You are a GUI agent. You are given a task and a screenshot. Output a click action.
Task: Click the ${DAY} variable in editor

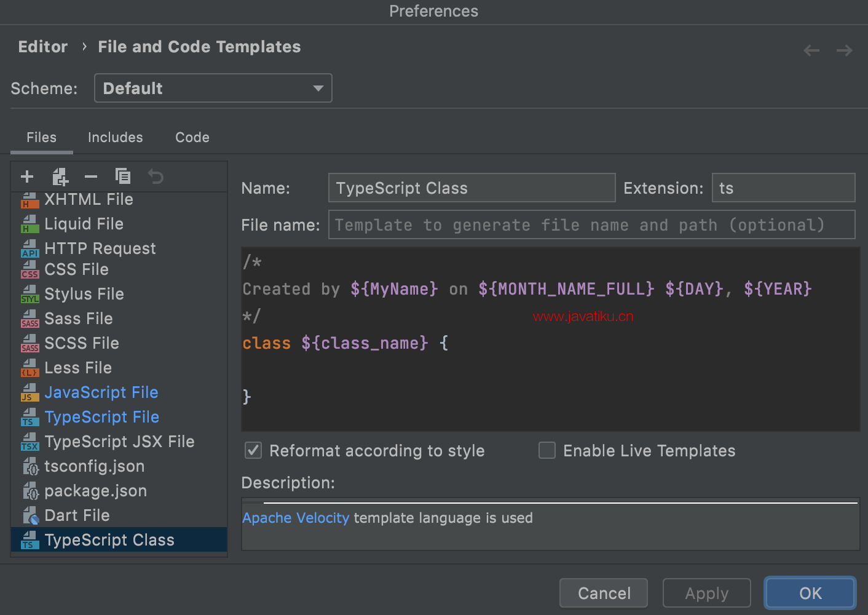(x=694, y=289)
